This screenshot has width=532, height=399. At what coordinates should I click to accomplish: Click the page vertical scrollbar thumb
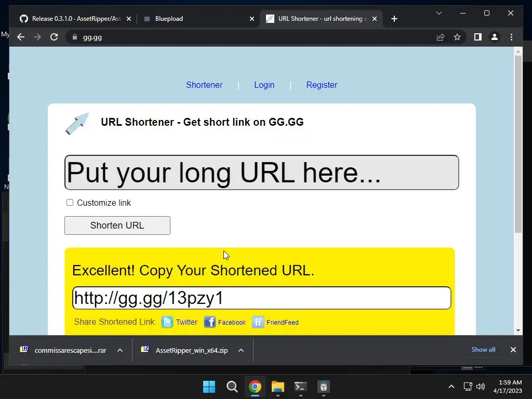[x=518, y=144]
